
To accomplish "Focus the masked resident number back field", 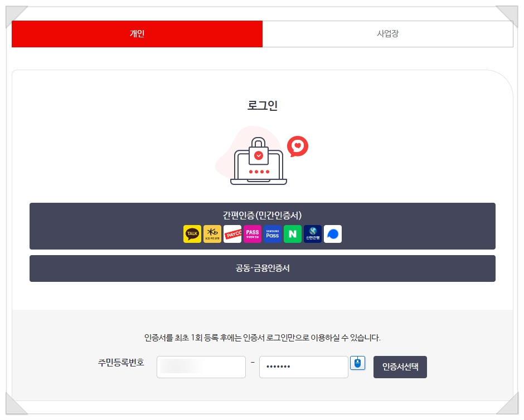I will tap(304, 367).
